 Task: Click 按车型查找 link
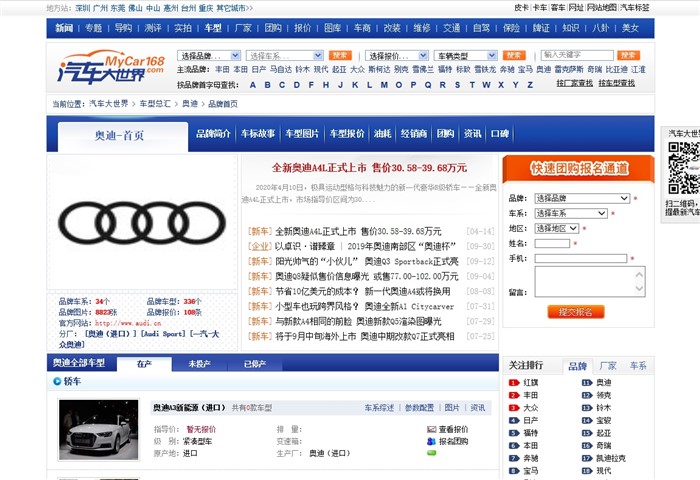click(x=617, y=83)
